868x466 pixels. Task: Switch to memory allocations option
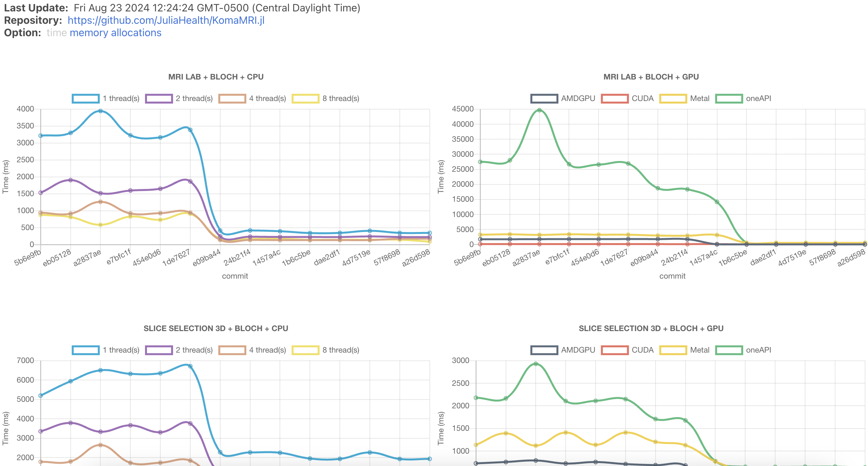pyautogui.click(x=115, y=33)
